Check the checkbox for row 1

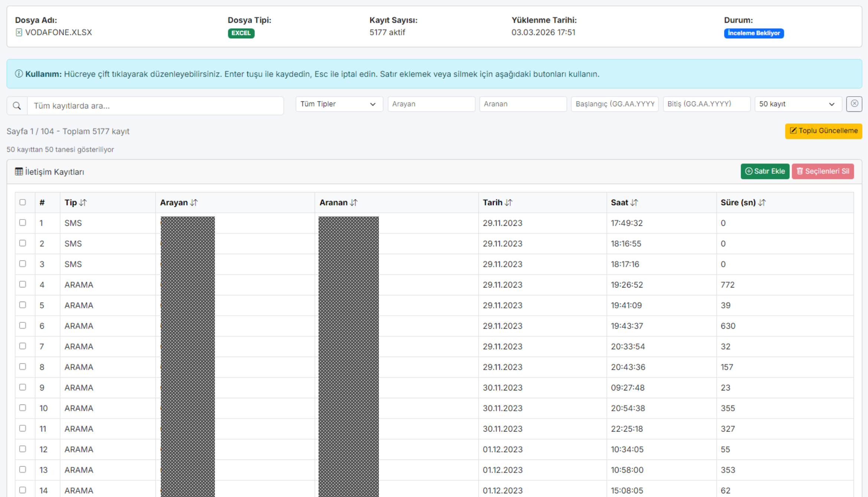[23, 222]
